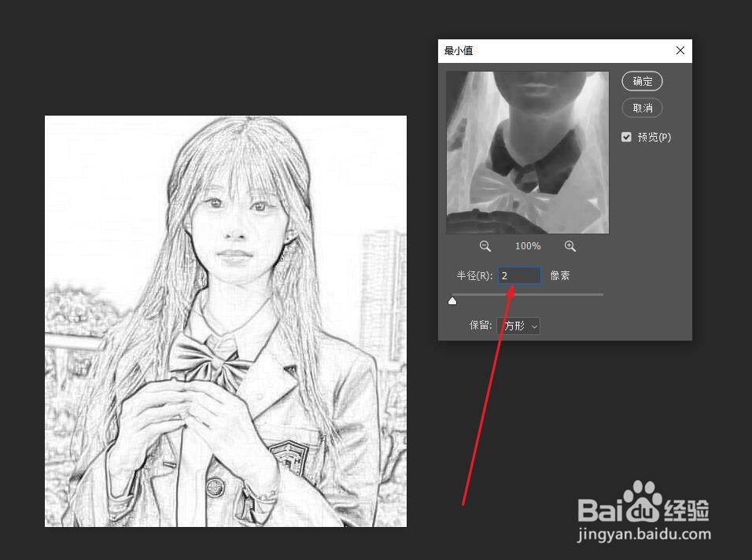Click inside the 半径(R) input field
The height and width of the screenshot is (560, 752).
(x=518, y=274)
